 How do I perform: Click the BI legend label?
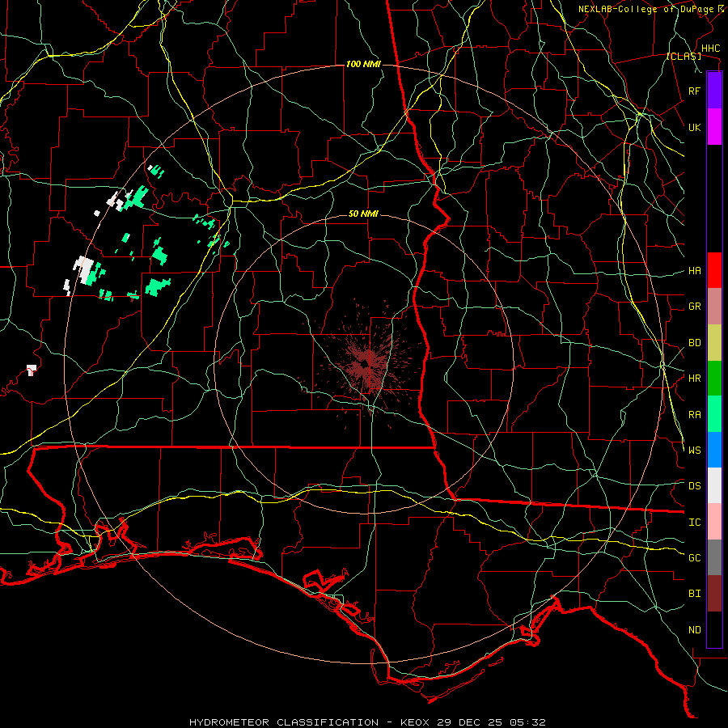click(694, 594)
